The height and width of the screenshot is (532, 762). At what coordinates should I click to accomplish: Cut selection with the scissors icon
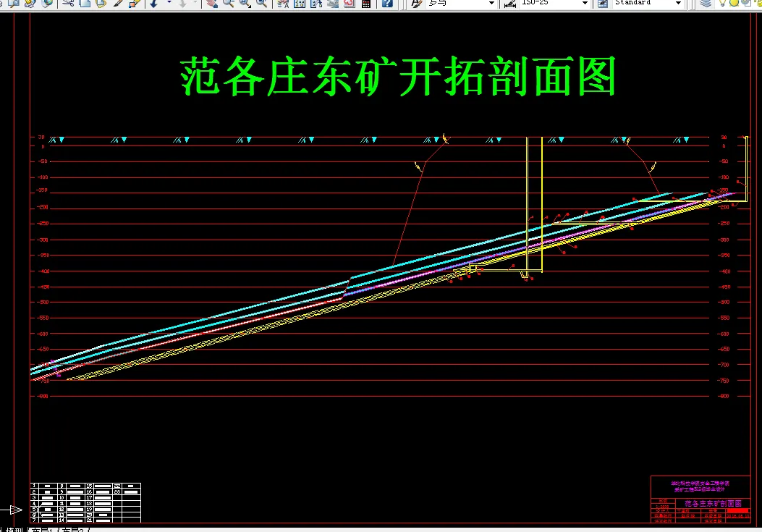point(69,4)
